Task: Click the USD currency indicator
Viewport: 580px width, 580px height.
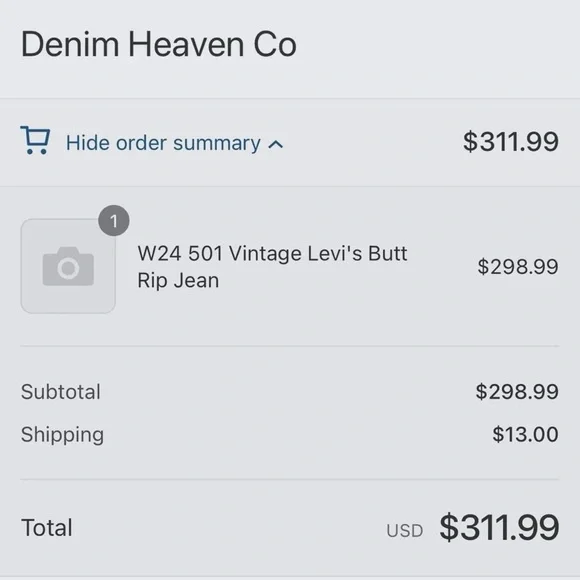Action: coord(405,531)
